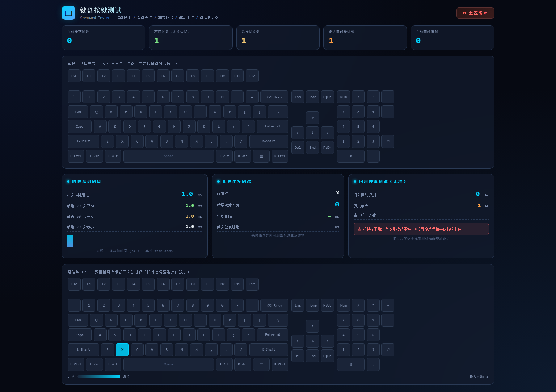The width and height of the screenshot is (556, 392).
Task: Click Home key in top keyboard layout
Action: pyautogui.click(x=313, y=97)
